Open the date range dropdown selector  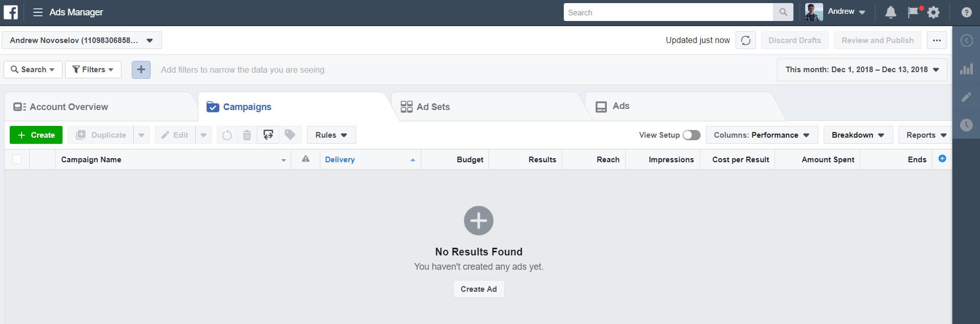tap(862, 70)
